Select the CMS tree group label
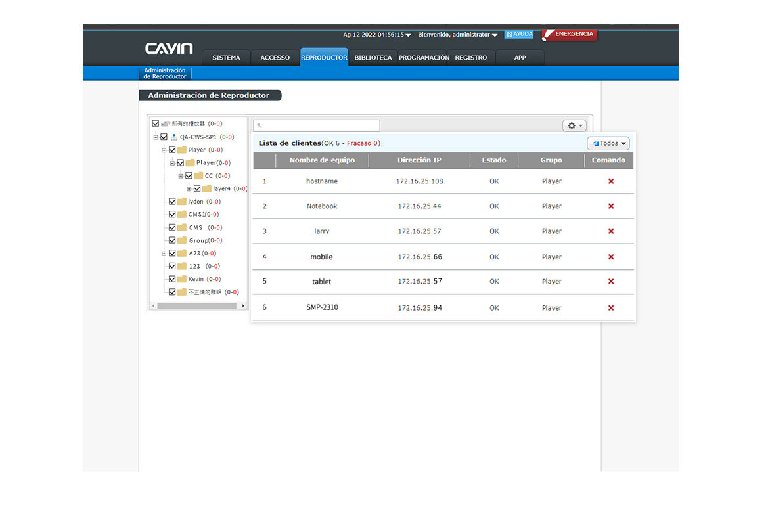Screen dimensions: 770x532 [x=195, y=228]
